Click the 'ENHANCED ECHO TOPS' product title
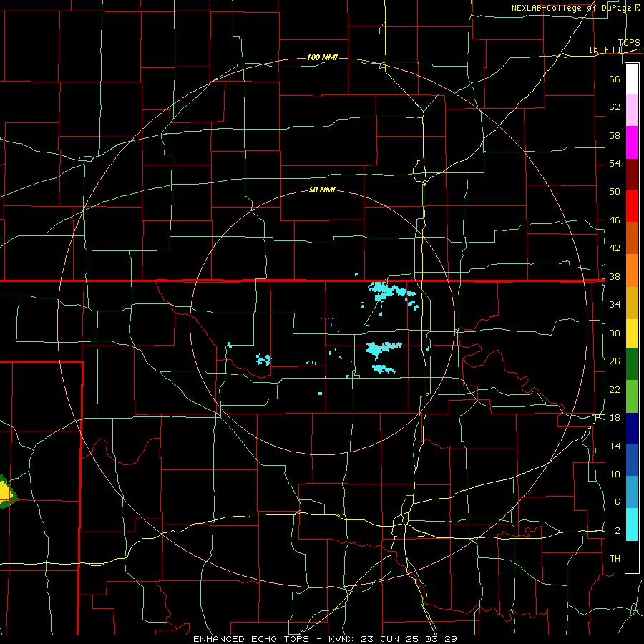Viewport: 644px width, 644px height. coord(251,639)
